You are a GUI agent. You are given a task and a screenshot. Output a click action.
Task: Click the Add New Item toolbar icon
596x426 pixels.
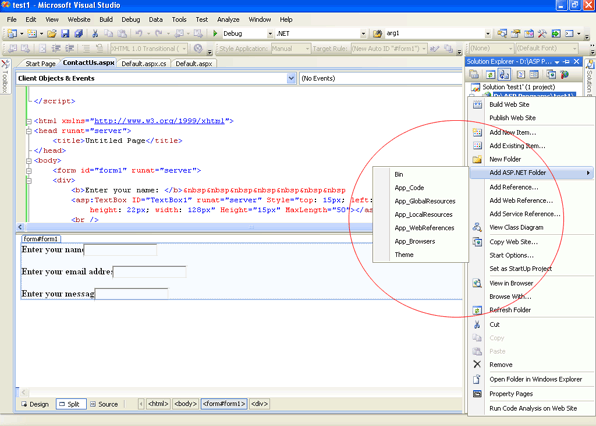tap(32, 34)
